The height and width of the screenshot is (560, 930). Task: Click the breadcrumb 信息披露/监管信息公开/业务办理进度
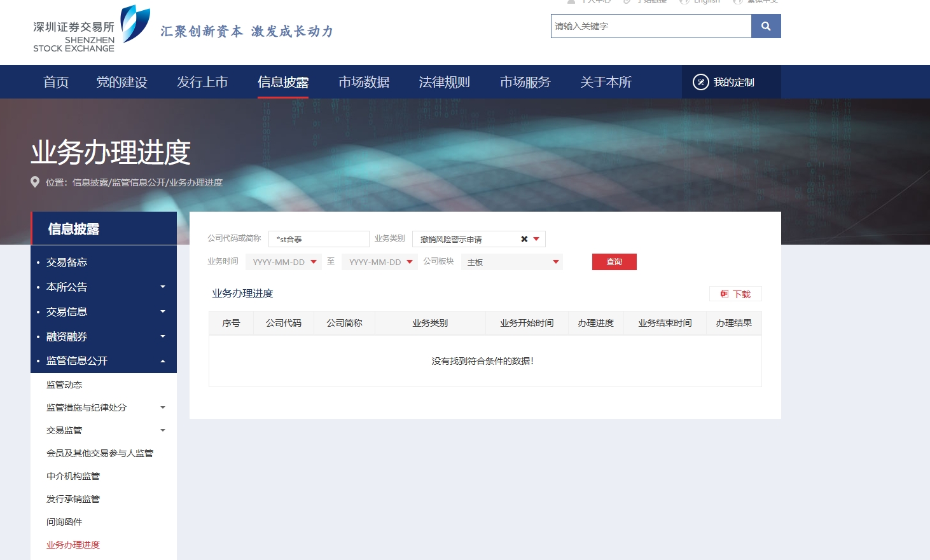pyautogui.click(x=148, y=182)
